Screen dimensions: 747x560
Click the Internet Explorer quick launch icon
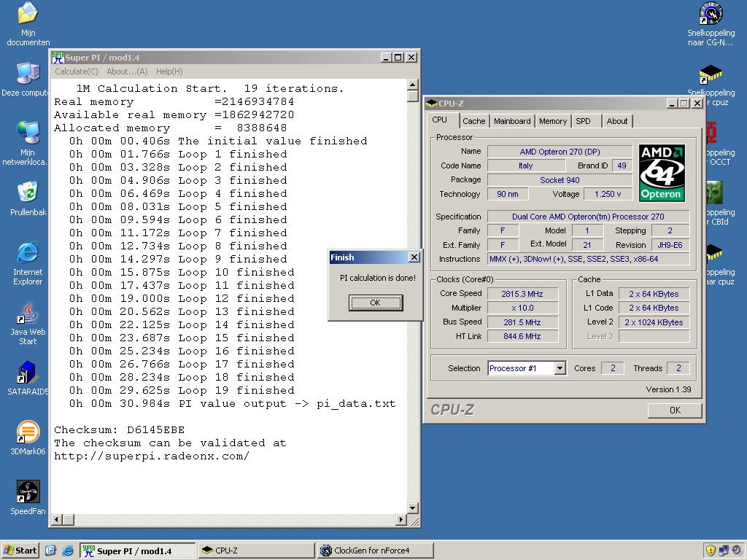(x=68, y=551)
